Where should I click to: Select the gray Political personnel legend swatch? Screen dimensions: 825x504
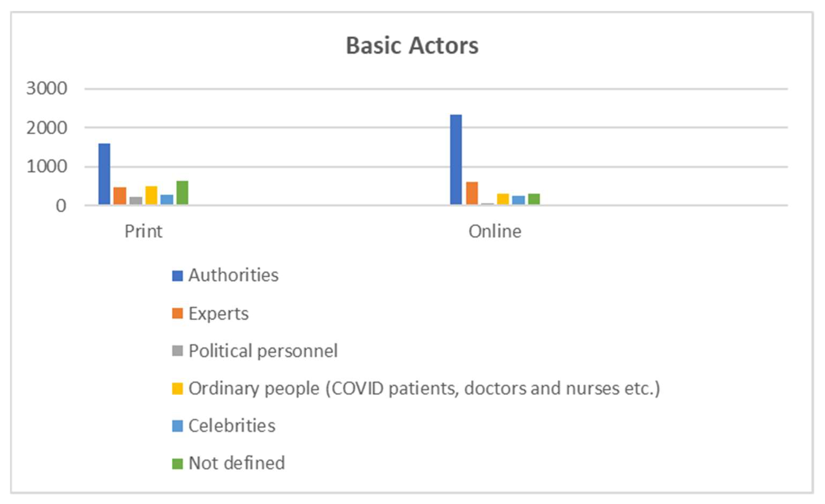177,351
